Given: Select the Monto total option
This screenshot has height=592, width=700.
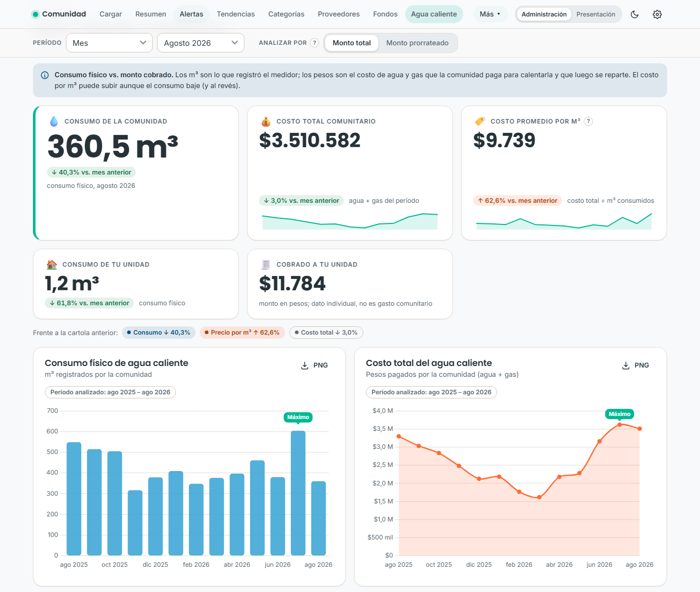Looking at the screenshot, I should 352,43.
